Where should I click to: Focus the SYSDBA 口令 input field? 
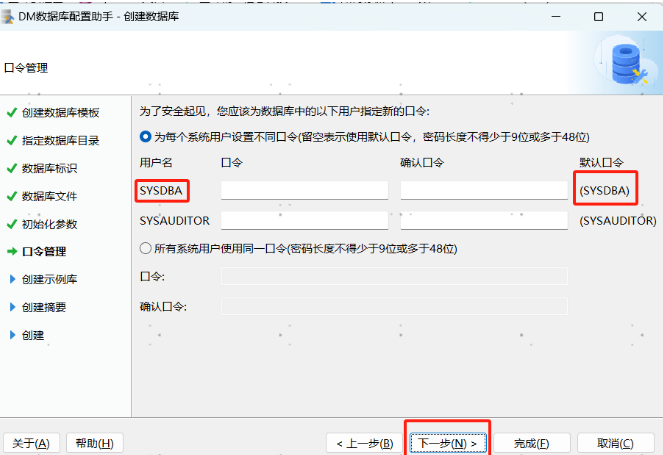pos(304,190)
